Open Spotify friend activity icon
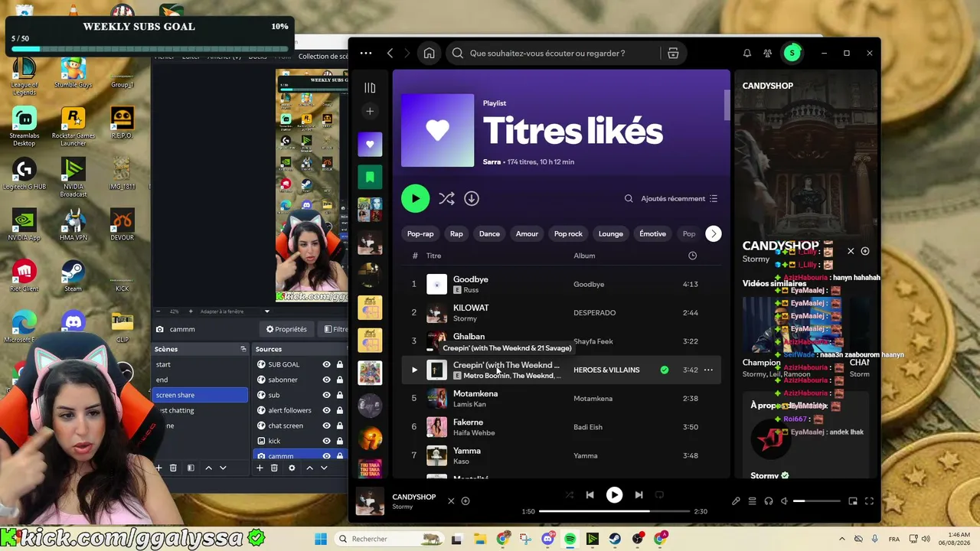This screenshot has width=980, height=551. coord(767,54)
